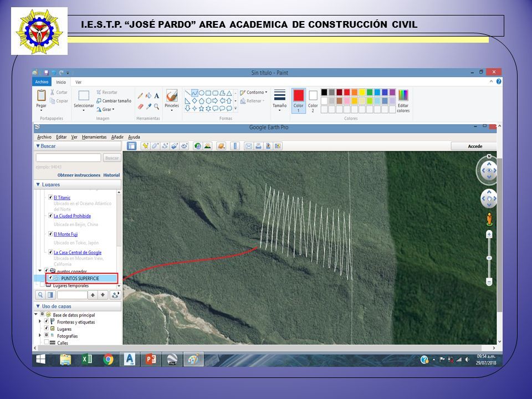Uncheck the El Monte Fuji checkbox
The height and width of the screenshot is (399, 532).
click(50, 234)
